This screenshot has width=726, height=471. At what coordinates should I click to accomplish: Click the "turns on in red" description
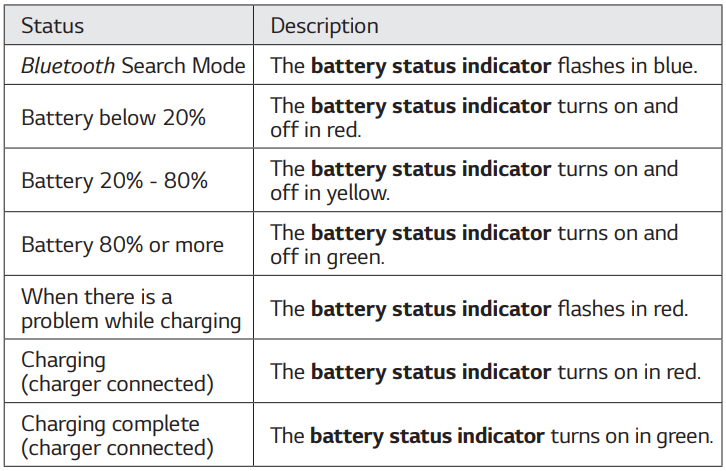(485, 372)
